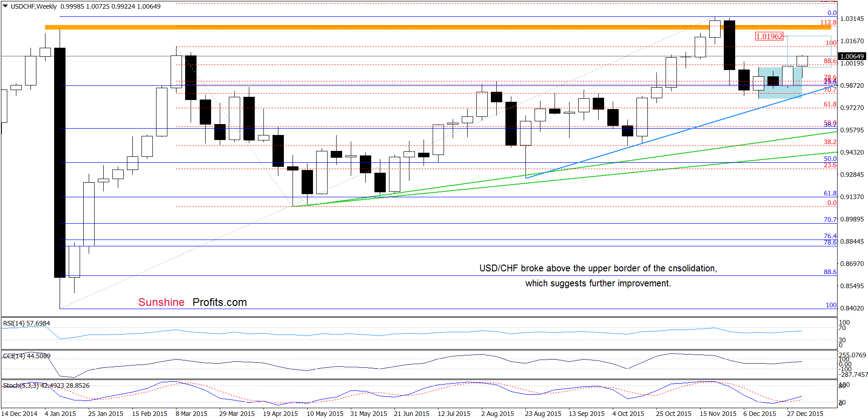Screen dimensions: 868x420
Task: Click the 2 Aug 2015 date label
Action: coord(498,414)
